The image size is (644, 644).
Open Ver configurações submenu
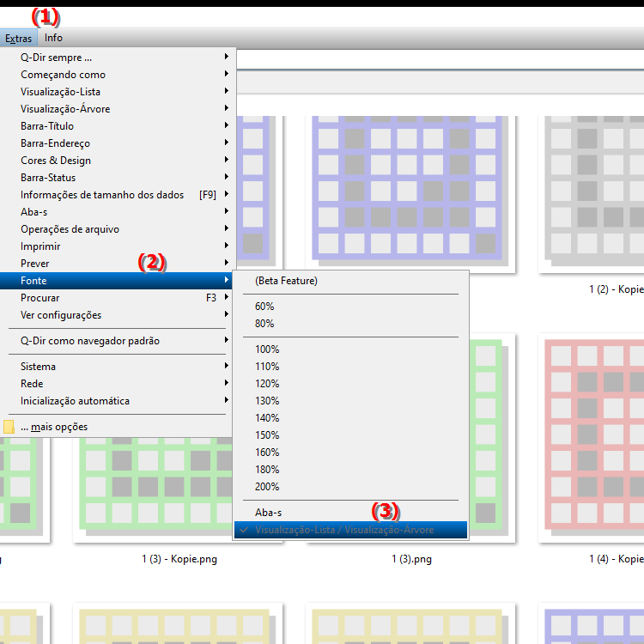(118, 315)
